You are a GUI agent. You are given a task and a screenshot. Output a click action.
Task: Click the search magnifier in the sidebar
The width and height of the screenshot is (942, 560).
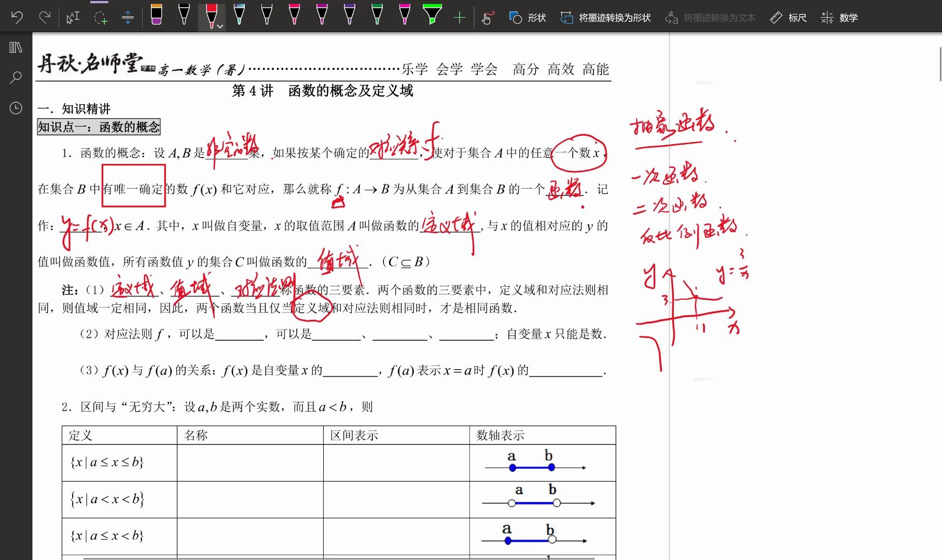pyautogui.click(x=16, y=76)
